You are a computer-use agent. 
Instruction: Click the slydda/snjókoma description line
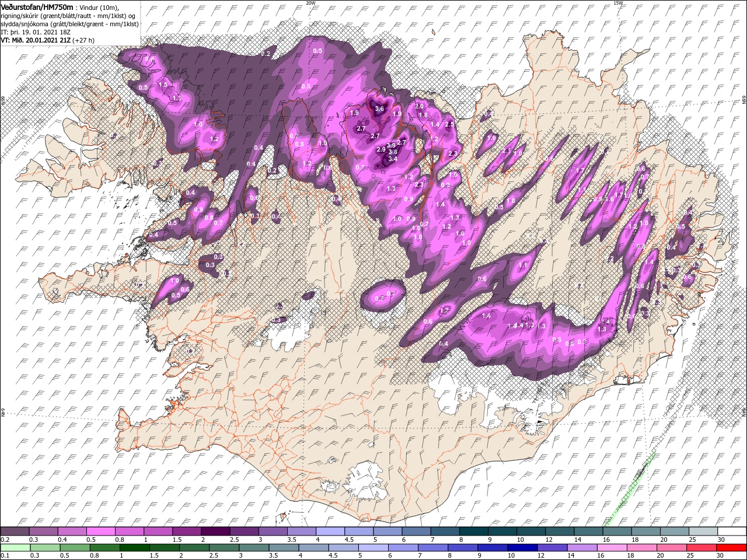coord(70,24)
